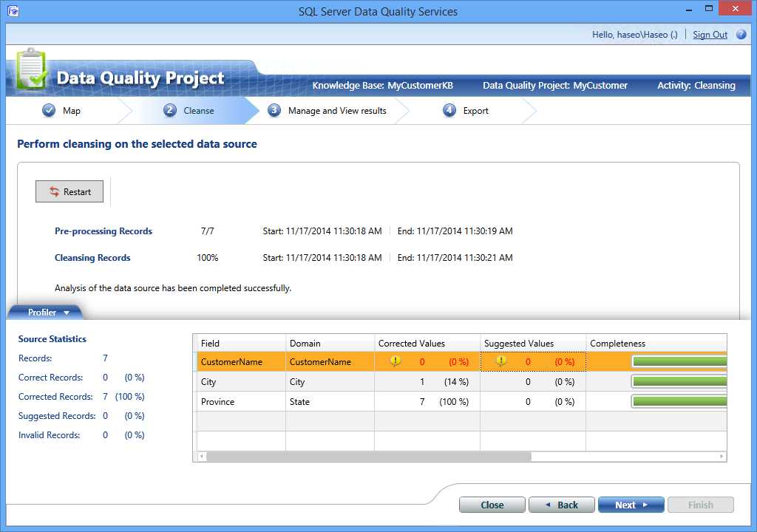This screenshot has height=532, width=757.
Task: Click the scrollbar right arrow in table
Action: click(722, 456)
